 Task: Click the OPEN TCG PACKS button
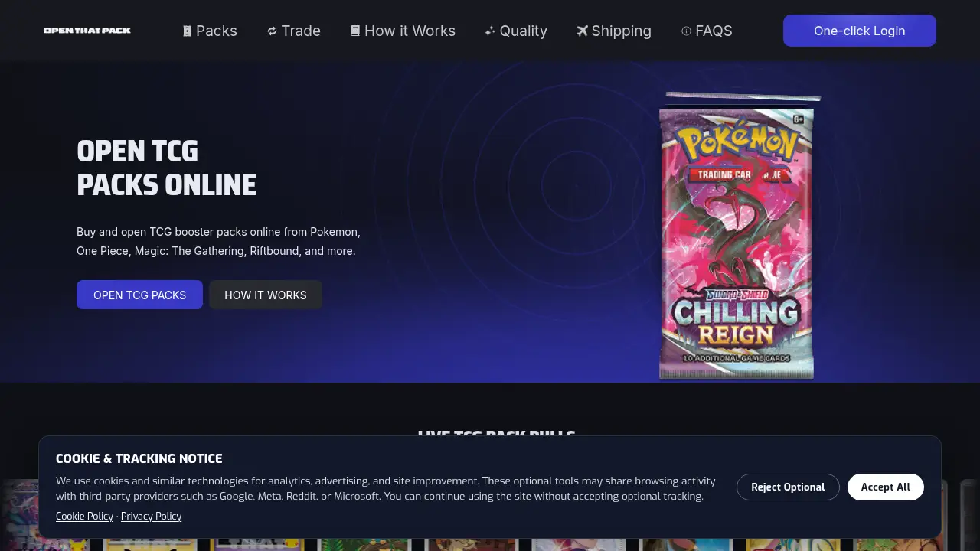click(x=139, y=295)
